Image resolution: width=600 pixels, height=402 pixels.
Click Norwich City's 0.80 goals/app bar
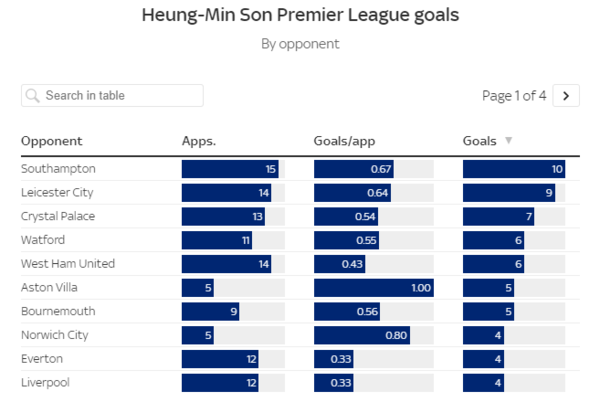pyautogui.click(x=362, y=335)
